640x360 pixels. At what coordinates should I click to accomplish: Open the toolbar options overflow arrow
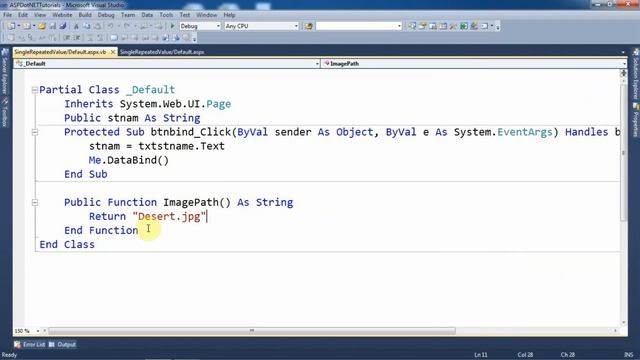[498, 27]
